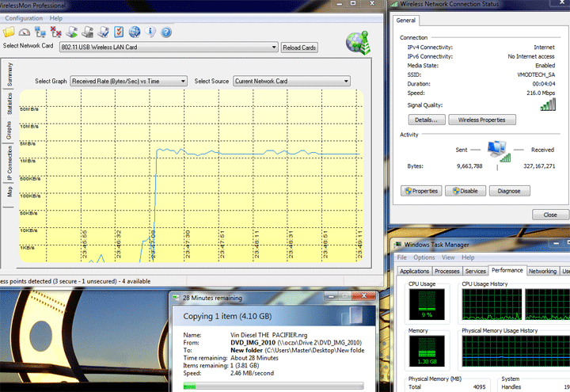
Task: Open Wireless Properties
Action: point(482,120)
